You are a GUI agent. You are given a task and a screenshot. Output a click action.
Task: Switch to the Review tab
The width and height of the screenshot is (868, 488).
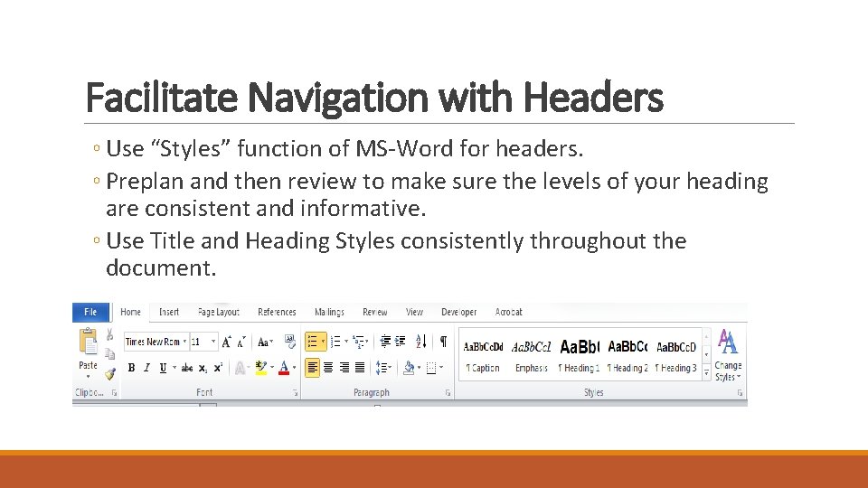click(x=374, y=312)
